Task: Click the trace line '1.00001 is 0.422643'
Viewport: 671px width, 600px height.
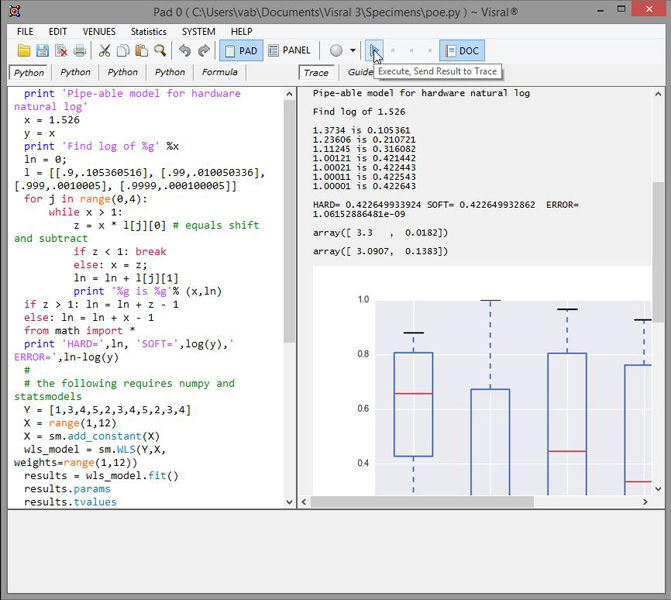Action: (364, 186)
